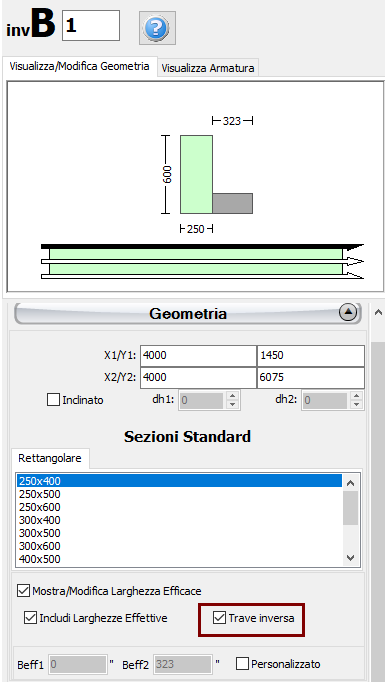Click the panel scroll up arrow
Viewport: 385px width, 682px height.
[x=378, y=312]
